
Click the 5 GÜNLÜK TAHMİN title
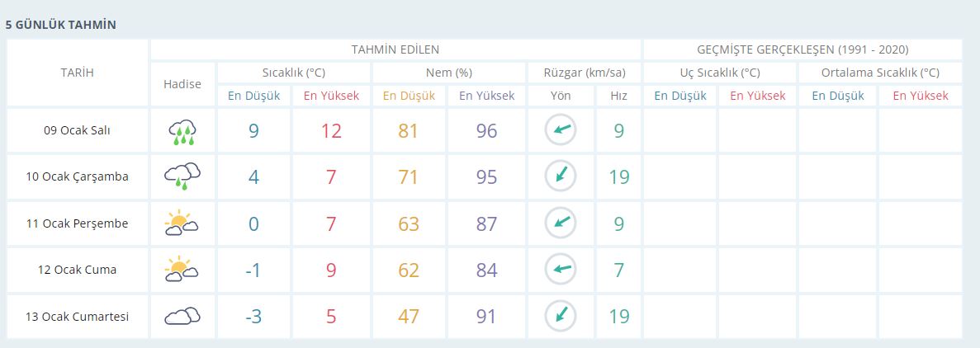click(60, 25)
